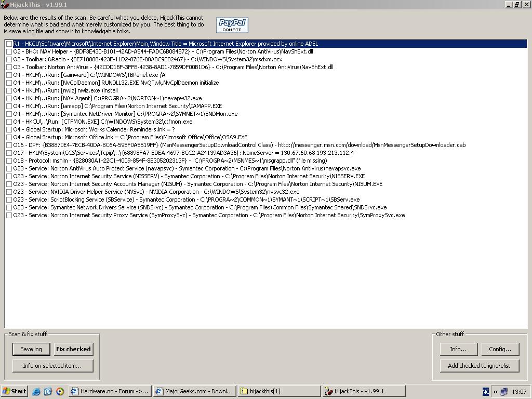Select the O23 NVSvc nvsvc32.exe row text

tap(156, 192)
